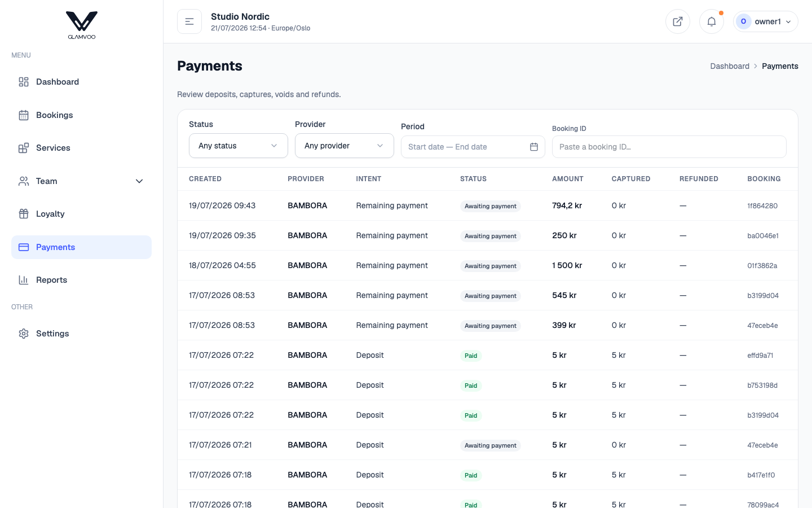812x508 pixels.
Task: Open booking link effd9a71
Action: click(760, 356)
